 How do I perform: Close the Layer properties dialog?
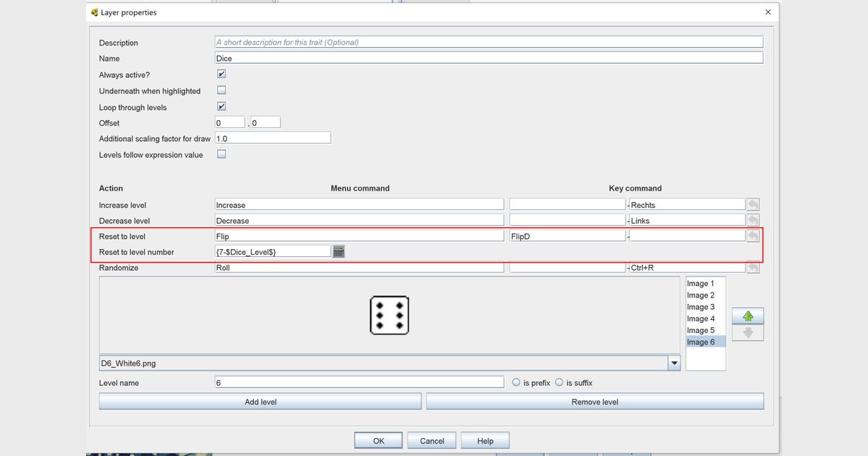click(x=767, y=12)
